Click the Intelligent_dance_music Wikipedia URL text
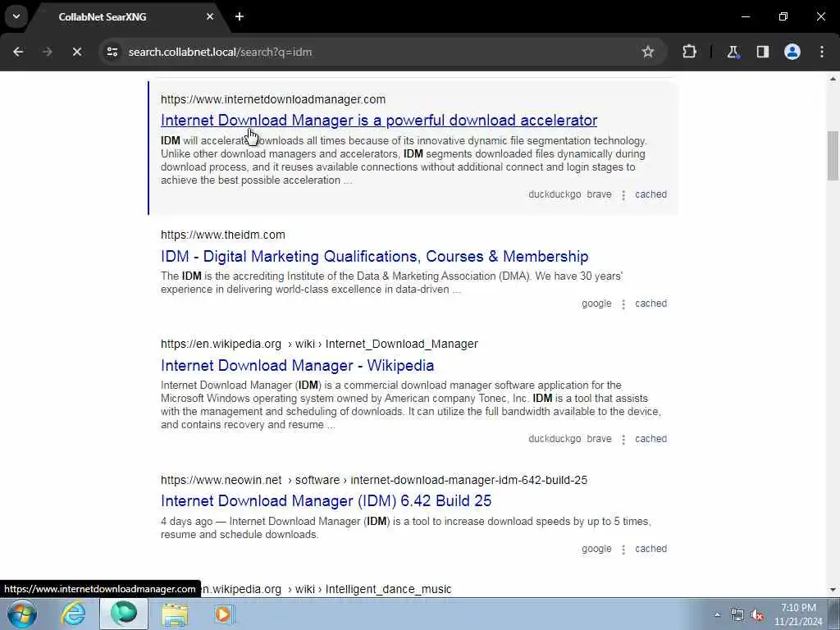Image resolution: width=840 pixels, height=630 pixels. 327,589
